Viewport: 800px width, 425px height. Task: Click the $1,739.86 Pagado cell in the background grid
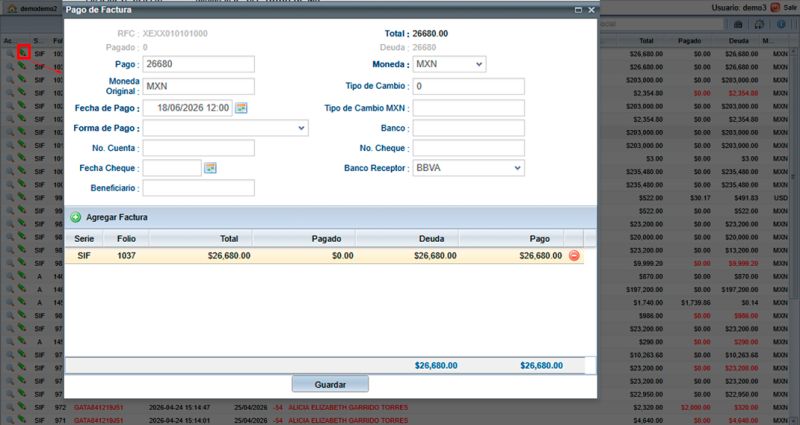696,303
